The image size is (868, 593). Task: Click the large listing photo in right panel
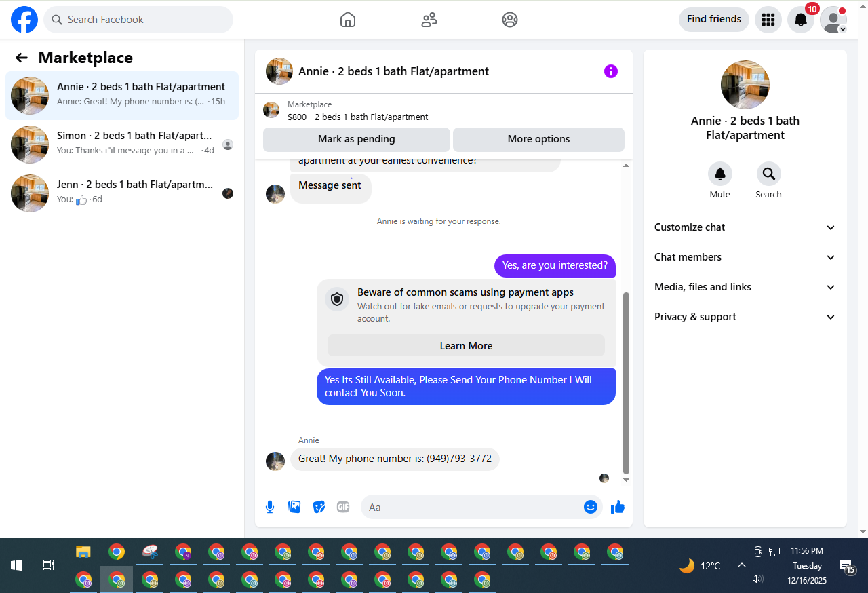pyautogui.click(x=745, y=85)
